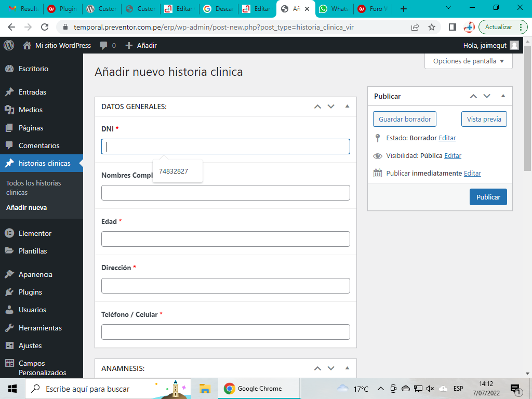Click the Dirección input field
Viewport: 532px width, 399px height.
225,286
